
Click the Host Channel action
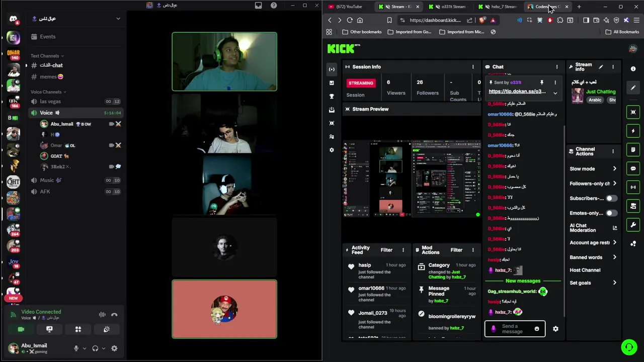pos(585,270)
